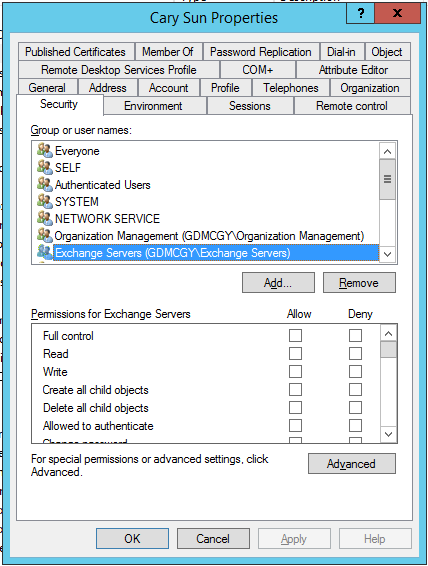Viewport: 428px width, 566px height.
Task: Click the Exchange Servers group icon
Action: click(45, 252)
